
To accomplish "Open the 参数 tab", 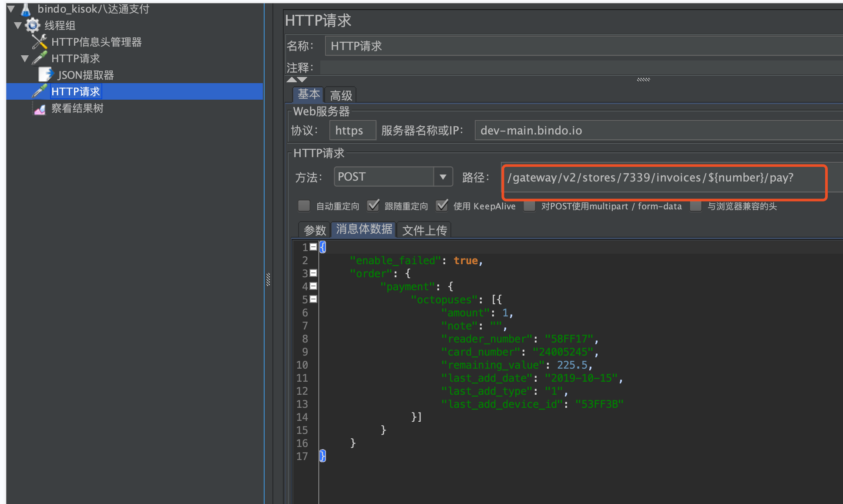I will coord(315,230).
